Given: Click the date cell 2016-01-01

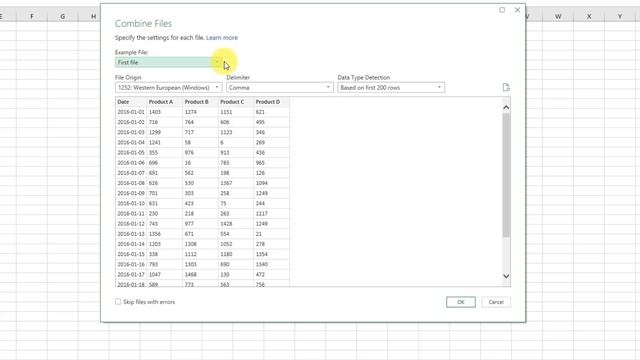Looking at the screenshot, I should [131, 112].
